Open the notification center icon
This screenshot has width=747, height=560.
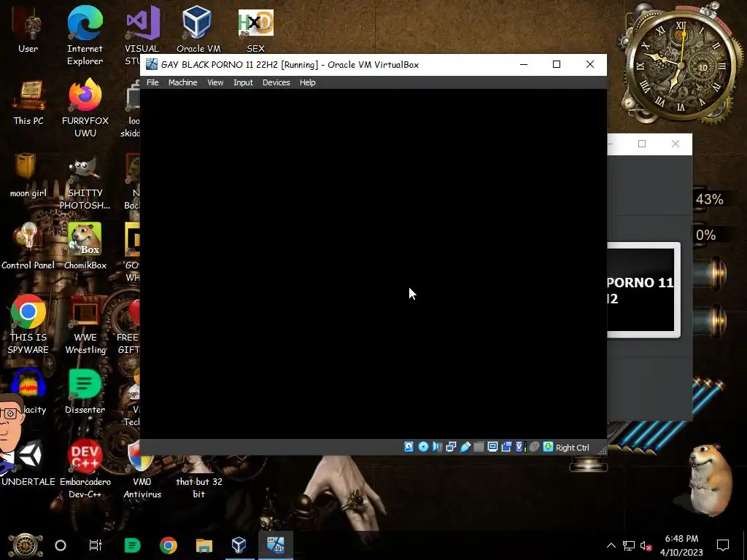[x=723, y=545]
